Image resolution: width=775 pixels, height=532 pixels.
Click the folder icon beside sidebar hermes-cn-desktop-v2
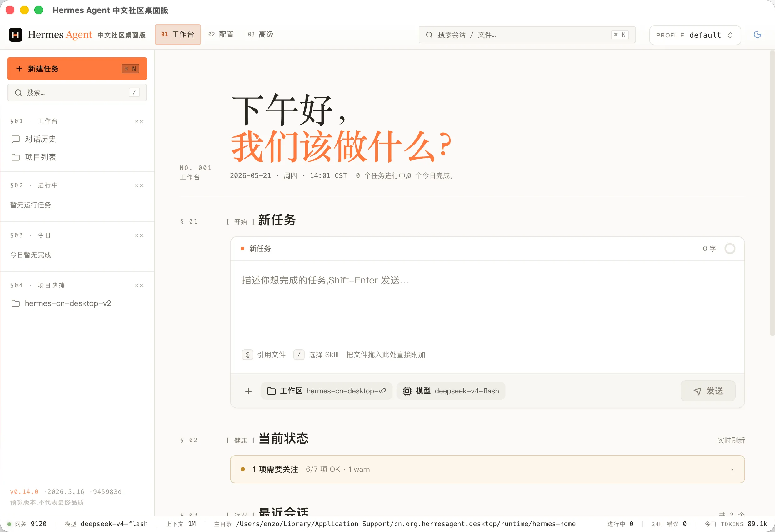[x=16, y=303]
